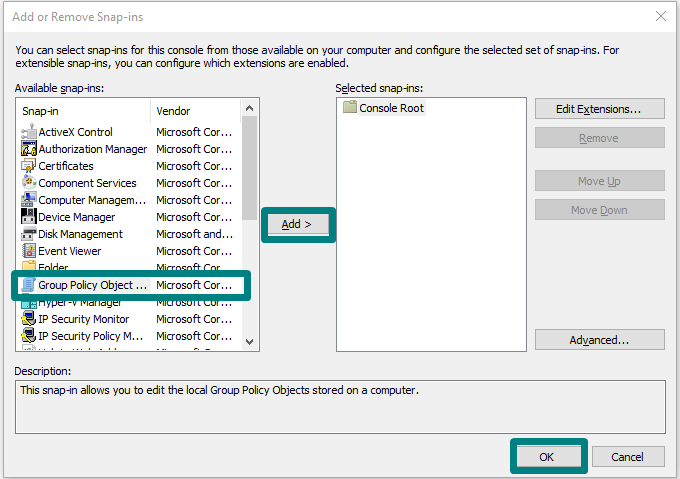Click OK to confirm snap-ins
This screenshot has height=479, width=680.
546,456
